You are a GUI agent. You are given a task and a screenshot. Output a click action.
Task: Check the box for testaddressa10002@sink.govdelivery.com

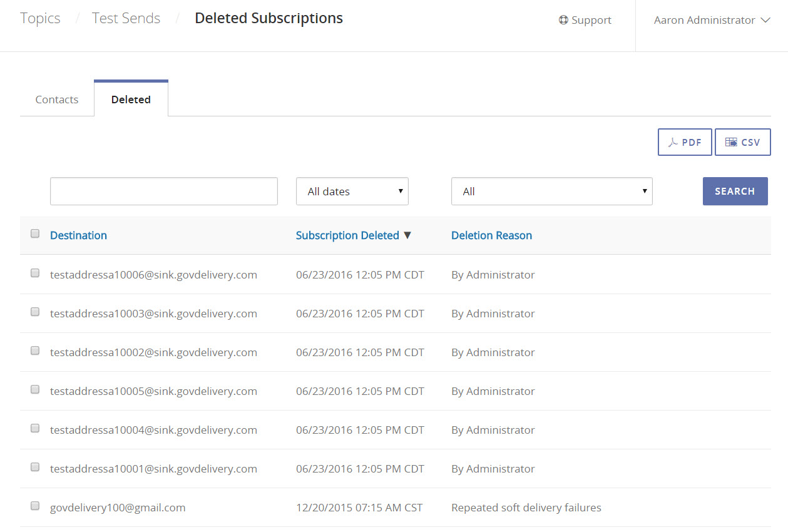35,350
